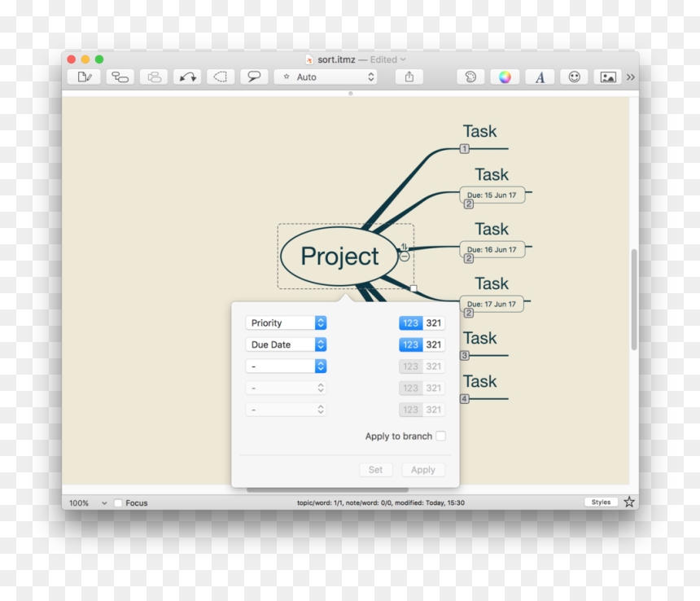Screen dimensions: 700x601
Task: Select the Project central node
Action: pyautogui.click(x=339, y=257)
